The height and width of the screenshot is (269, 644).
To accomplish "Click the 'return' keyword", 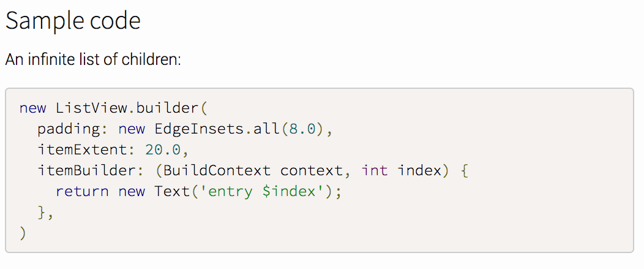I will [x=82, y=192].
